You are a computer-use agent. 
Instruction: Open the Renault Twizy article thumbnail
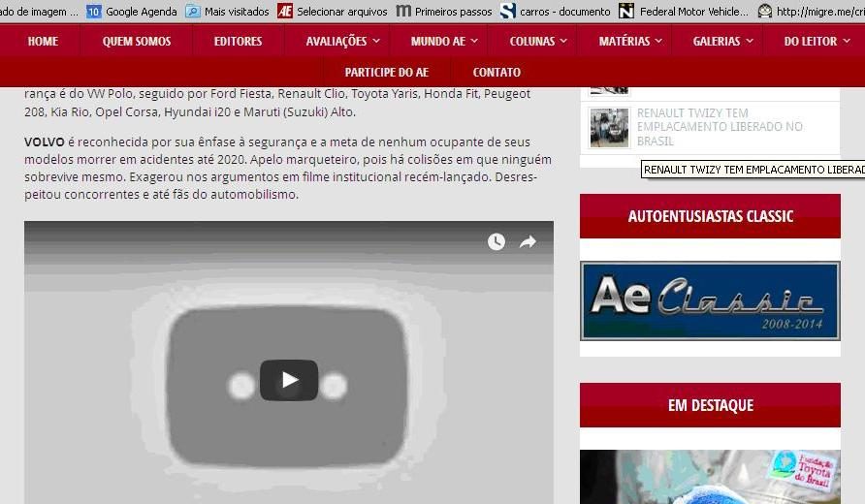point(609,127)
